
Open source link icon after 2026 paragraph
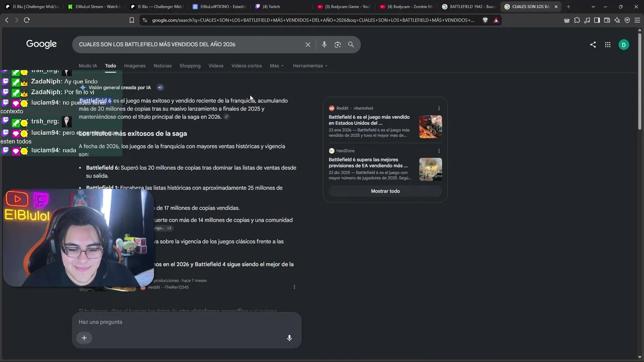(226, 117)
